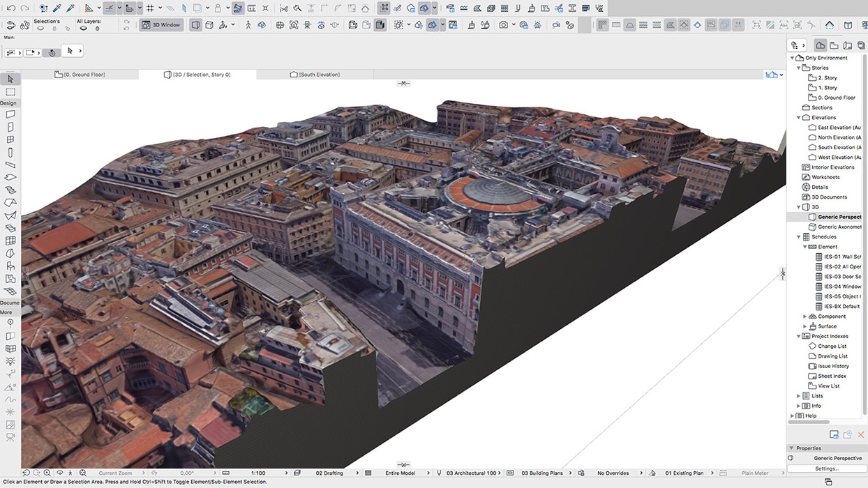Select the Arrow tool in the toolbox
The height and width of the screenshot is (488, 868).
tap(9, 79)
